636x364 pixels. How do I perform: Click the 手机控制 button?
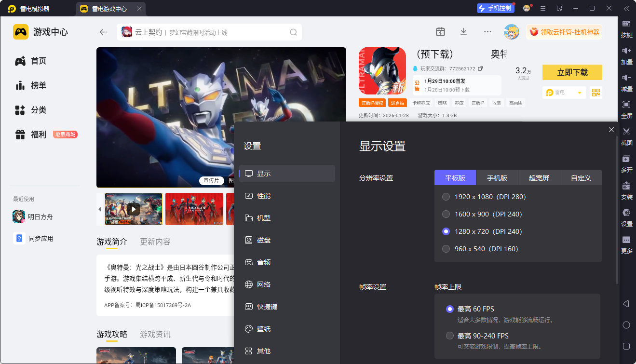click(496, 8)
